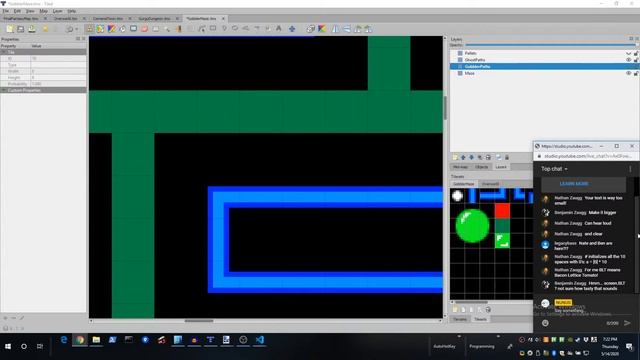
Task: Lower the selected layer down
Action: pos(471,158)
